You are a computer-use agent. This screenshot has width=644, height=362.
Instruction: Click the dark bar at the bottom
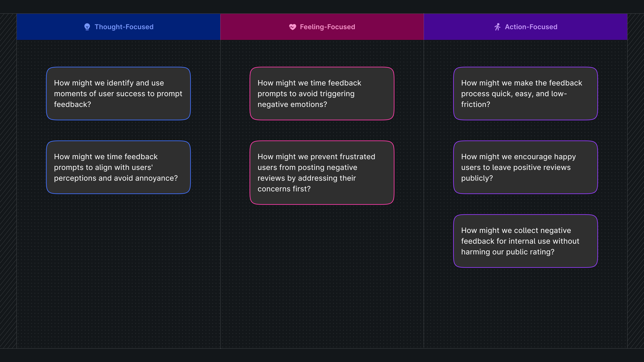[x=322, y=355]
